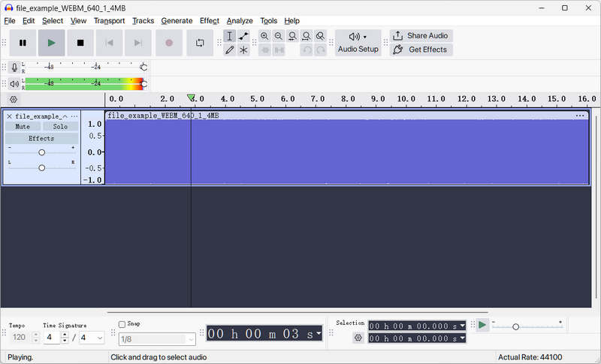This screenshot has height=364, width=601.
Task: Open the selection end time format dropdown
Action: point(462,338)
